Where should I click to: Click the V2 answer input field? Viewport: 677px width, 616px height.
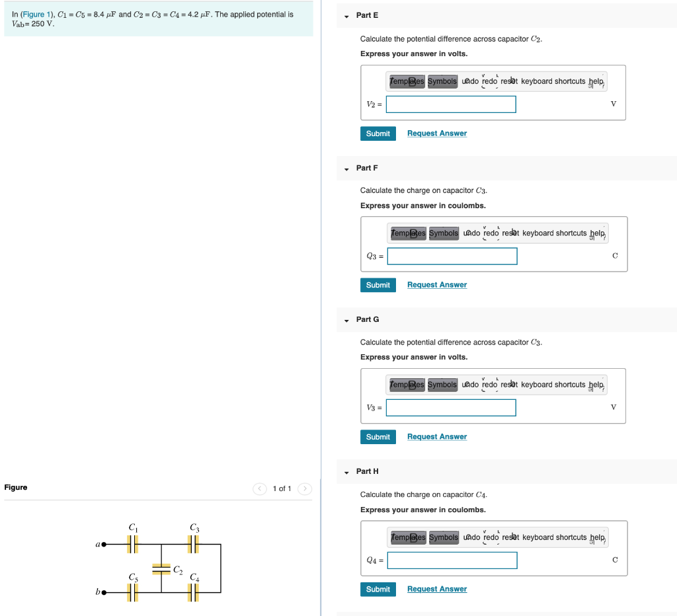point(450,104)
